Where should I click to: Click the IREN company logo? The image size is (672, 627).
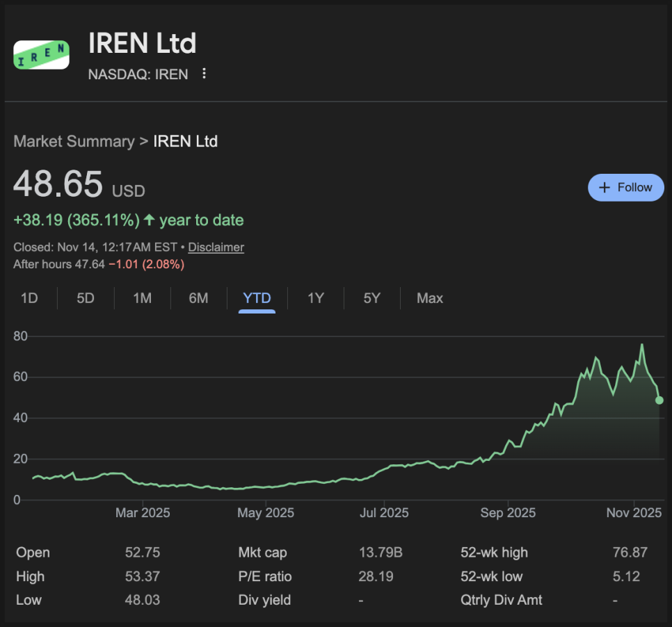click(x=42, y=55)
